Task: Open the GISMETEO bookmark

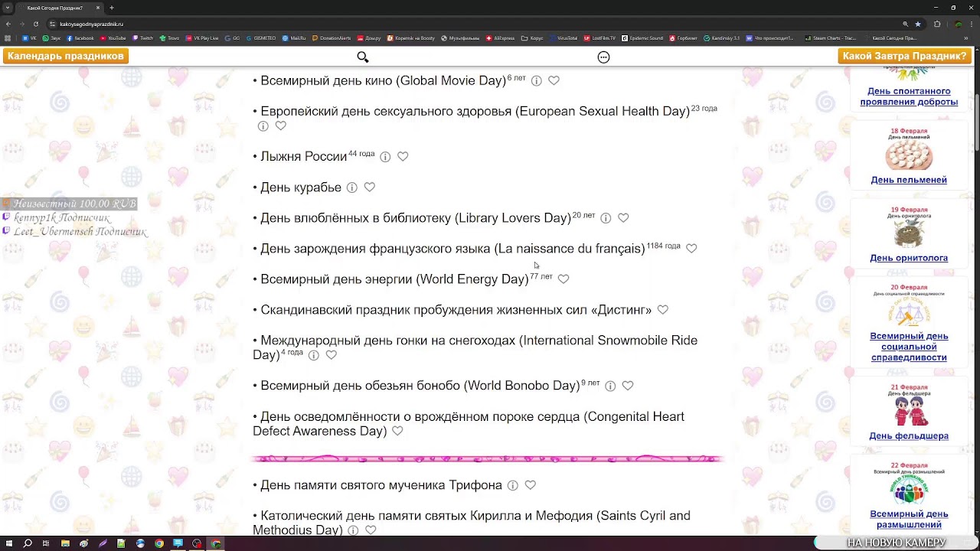Action: pyautogui.click(x=261, y=37)
